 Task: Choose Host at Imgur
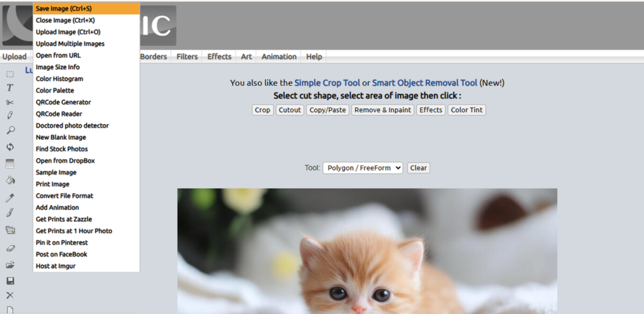[86, 266]
